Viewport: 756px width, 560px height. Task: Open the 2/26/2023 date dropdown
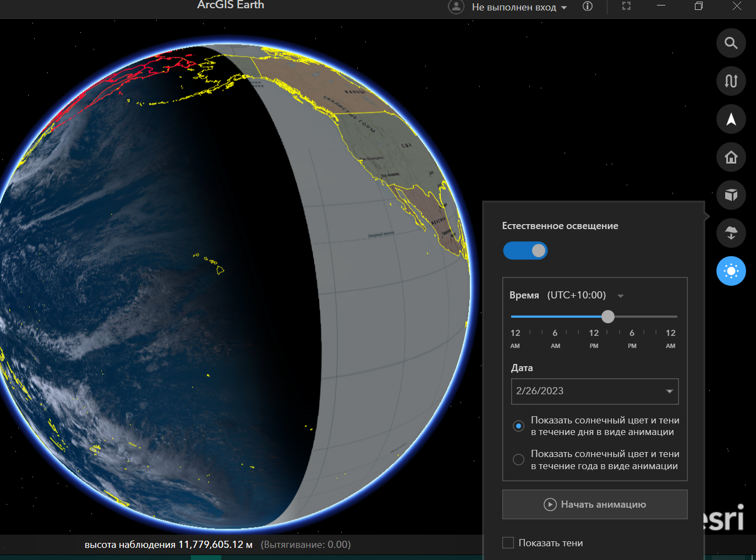coord(595,391)
